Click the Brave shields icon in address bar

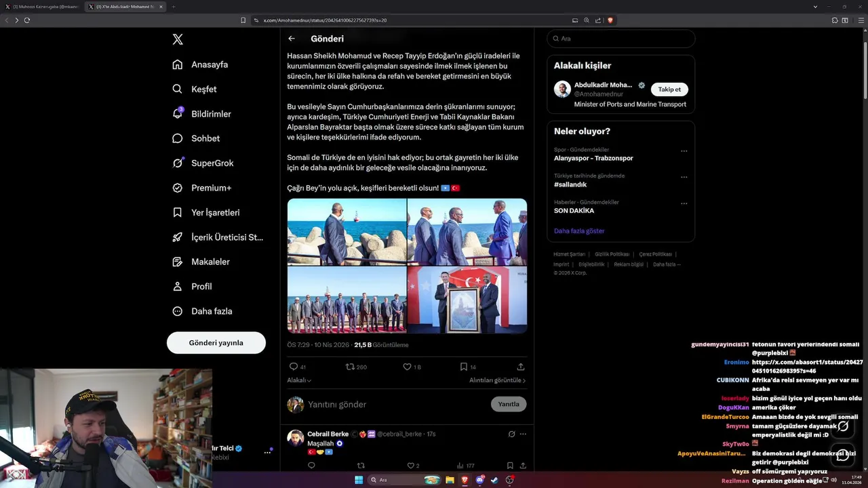[610, 20]
